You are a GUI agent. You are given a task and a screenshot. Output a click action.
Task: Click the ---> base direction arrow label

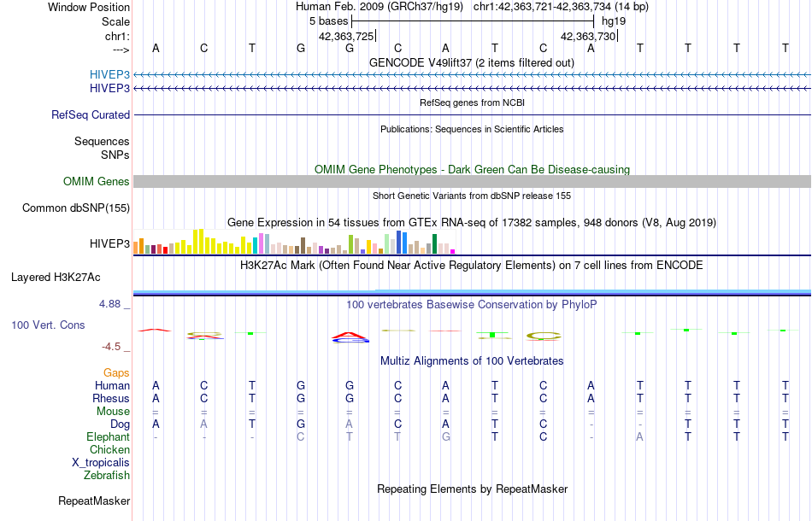[121, 50]
